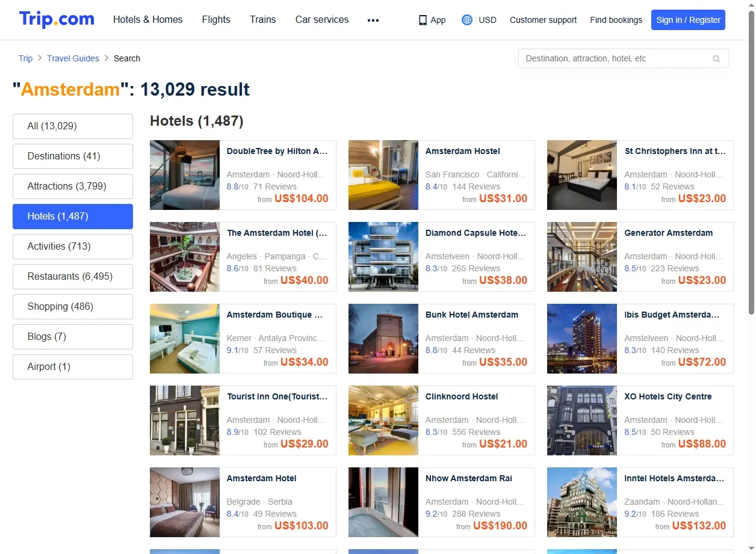Click St Christophers Inn title
This screenshot has width=756, height=554.
(675, 151)
